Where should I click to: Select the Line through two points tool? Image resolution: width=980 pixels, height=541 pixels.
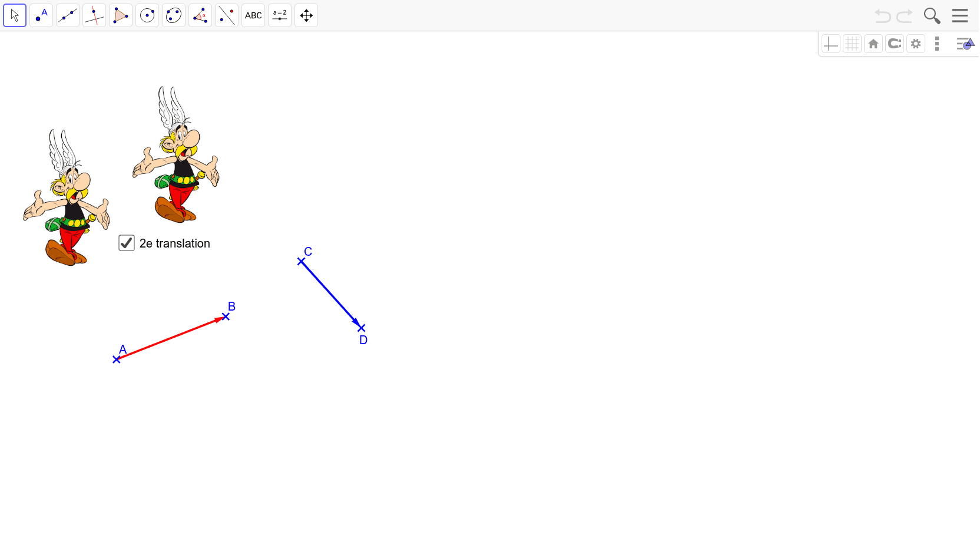(x=68, y=15)
